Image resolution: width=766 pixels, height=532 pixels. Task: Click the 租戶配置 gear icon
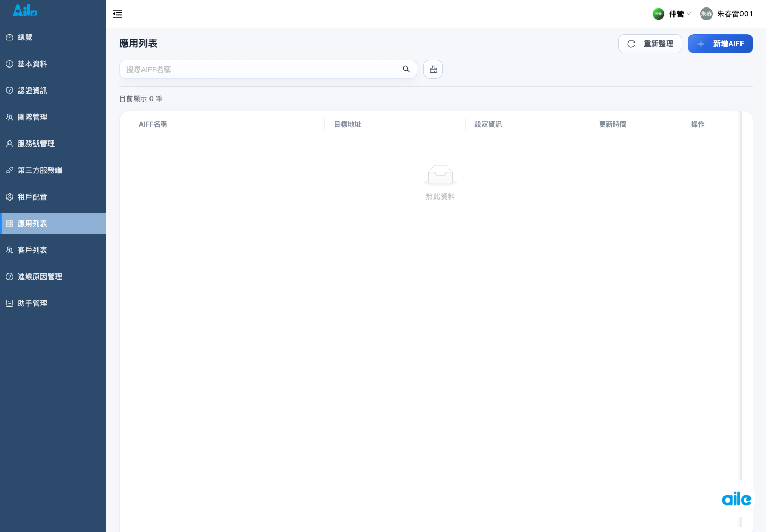(x=10, y=197)
